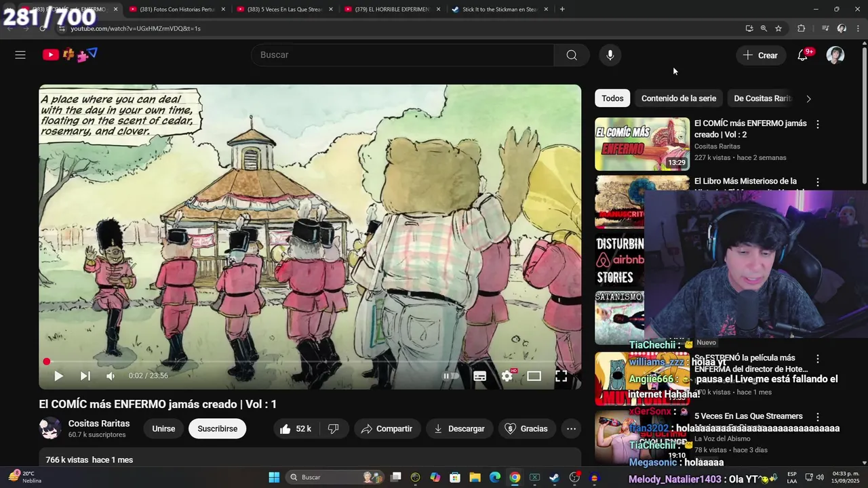Open the Windows Start menu

coord(274,477)
